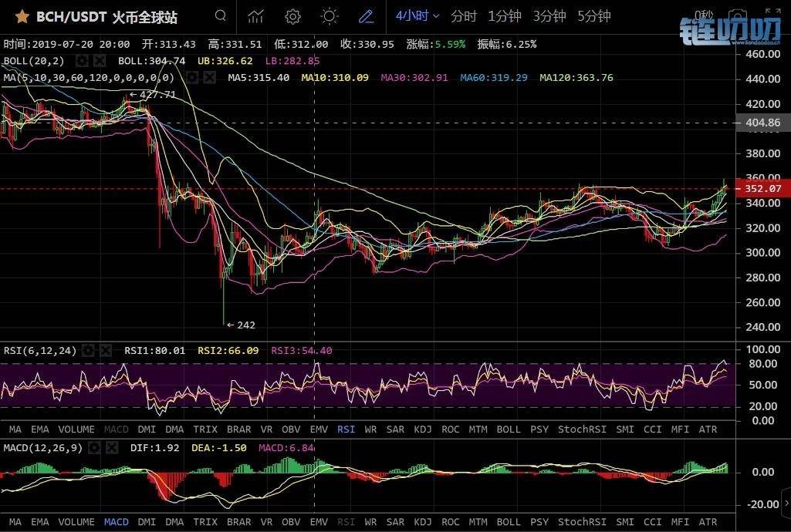Select PSY in the RSI panel's indicator tabs

point(539,429)
